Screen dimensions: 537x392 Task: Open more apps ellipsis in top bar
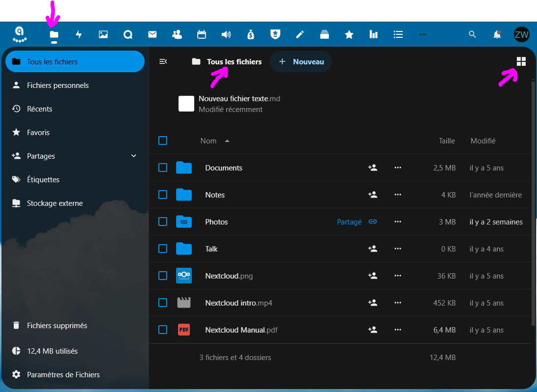pos(423,34)
